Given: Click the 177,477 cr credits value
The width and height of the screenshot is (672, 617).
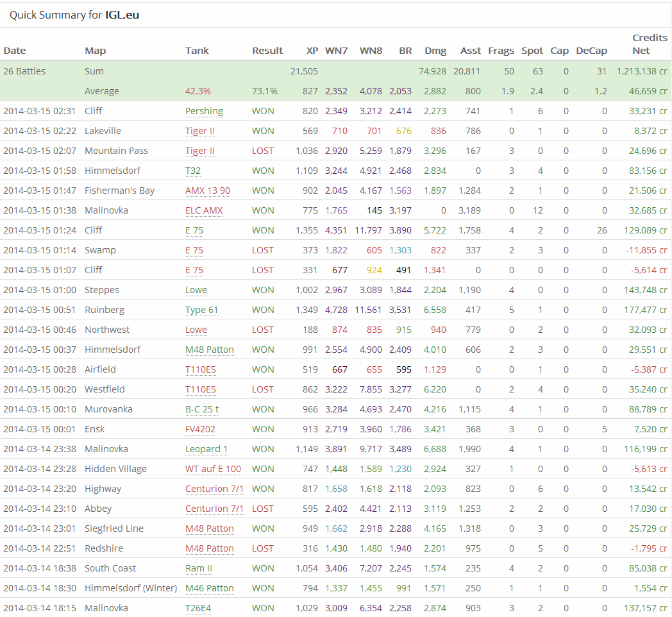Looking at the screenshot, I should (x=646, y=310).
